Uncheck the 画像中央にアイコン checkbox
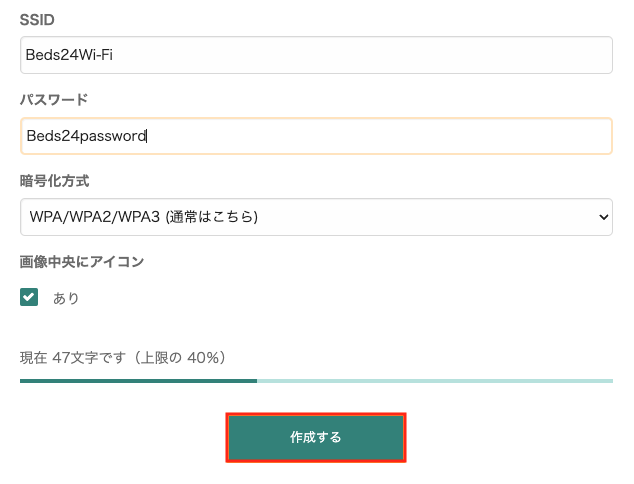 click(29, 297)
